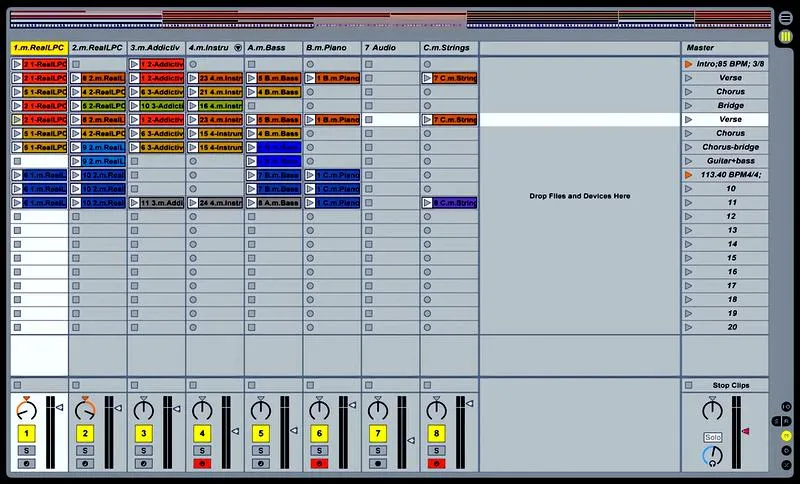Show the Returns section (R button)
This screenshot has width=800, height=484.
tap(786, 421)
